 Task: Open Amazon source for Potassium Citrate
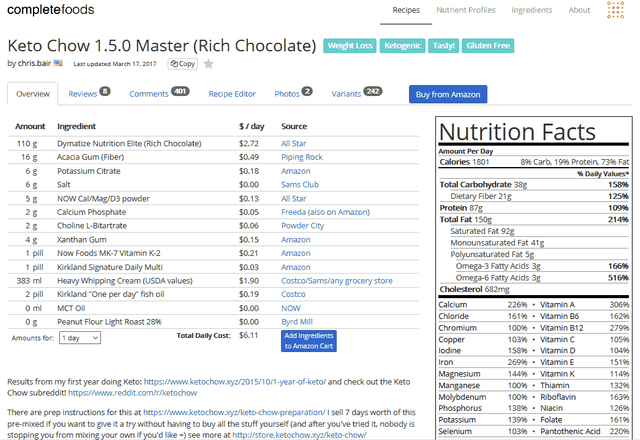tap(296, 171)
